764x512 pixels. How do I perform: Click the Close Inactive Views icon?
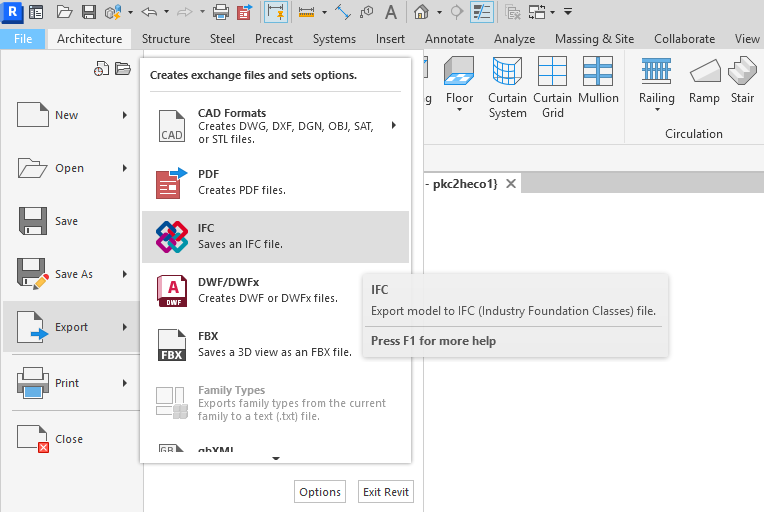513,12
